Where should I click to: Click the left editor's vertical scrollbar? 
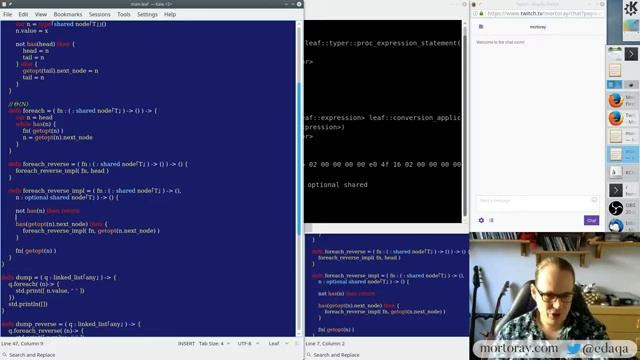pos(299,178)
